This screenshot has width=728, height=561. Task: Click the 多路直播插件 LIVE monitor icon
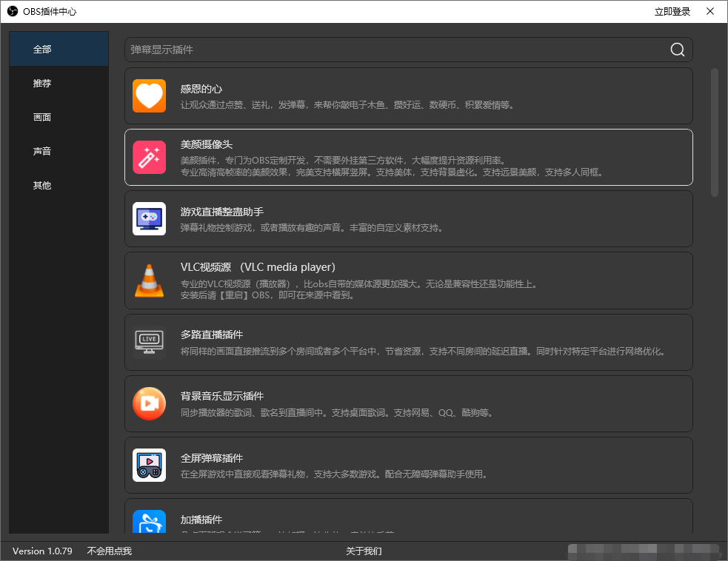click(x=149, y=342)
